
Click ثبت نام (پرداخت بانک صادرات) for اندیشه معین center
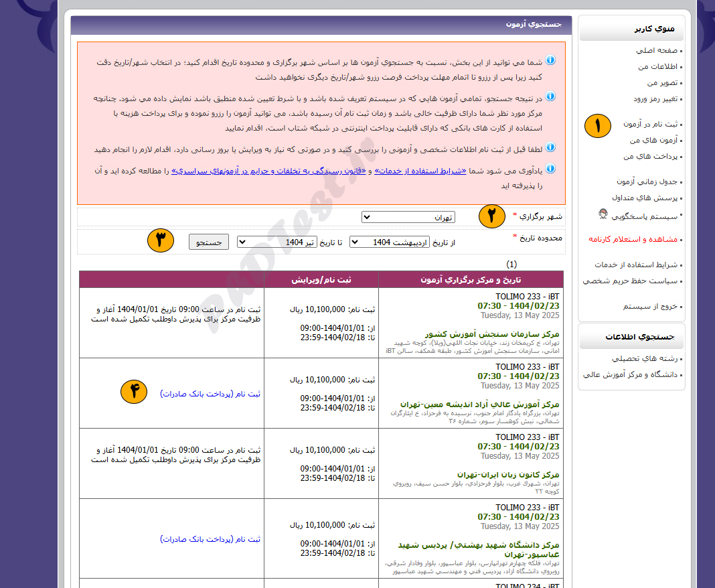(210, 394)
